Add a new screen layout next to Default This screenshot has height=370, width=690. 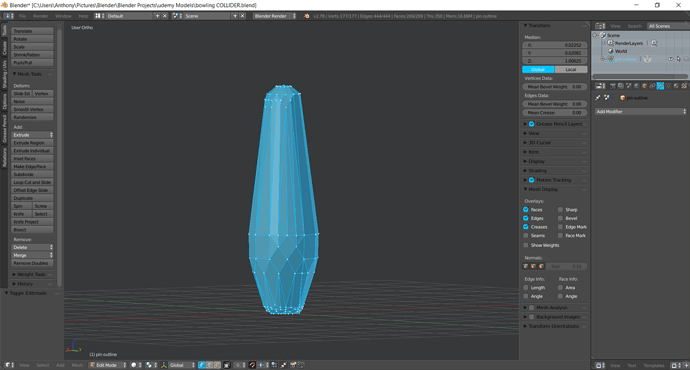(157, 16)
